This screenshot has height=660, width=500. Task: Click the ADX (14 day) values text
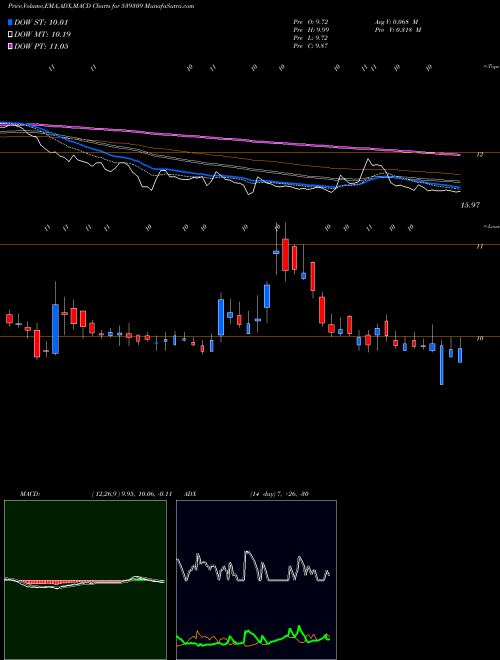pos(279,494)
